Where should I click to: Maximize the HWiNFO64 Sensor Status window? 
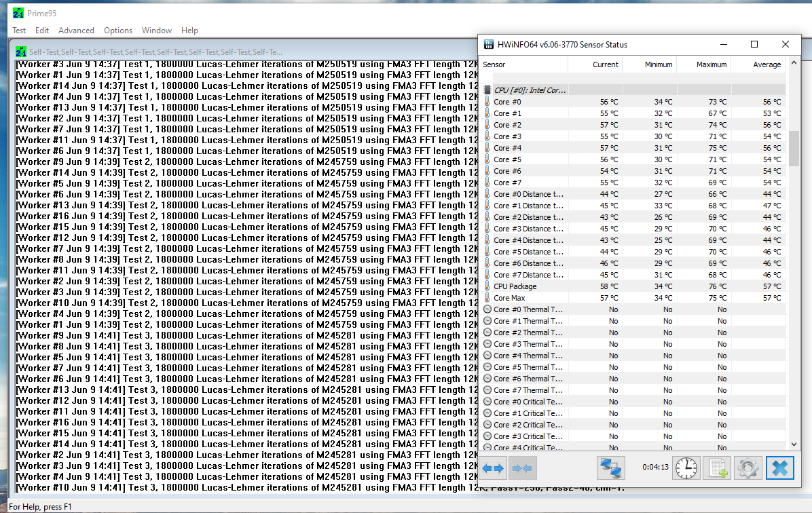point(754,45)
